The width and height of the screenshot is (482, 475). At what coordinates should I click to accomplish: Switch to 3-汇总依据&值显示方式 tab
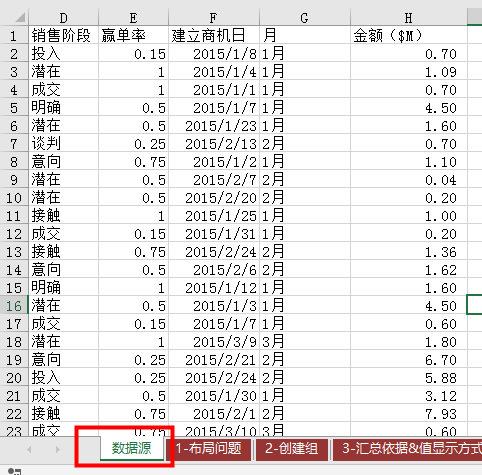click(407, 449)
